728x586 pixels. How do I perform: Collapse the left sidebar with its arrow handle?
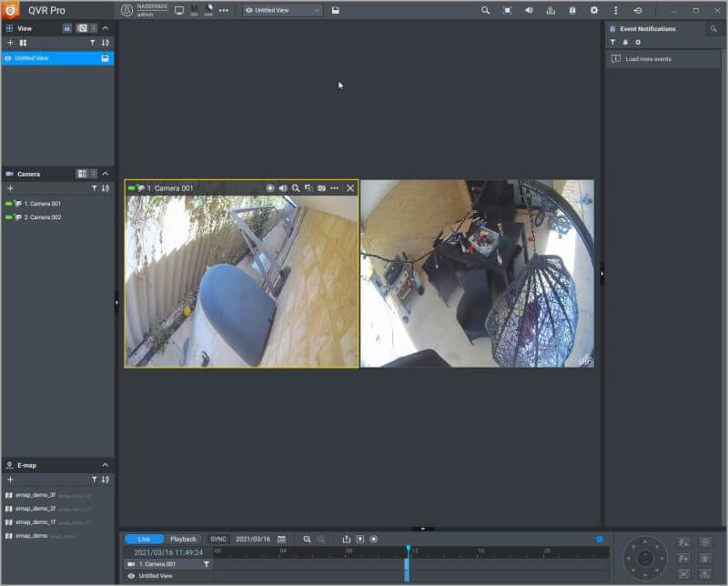tap(116, 302)
